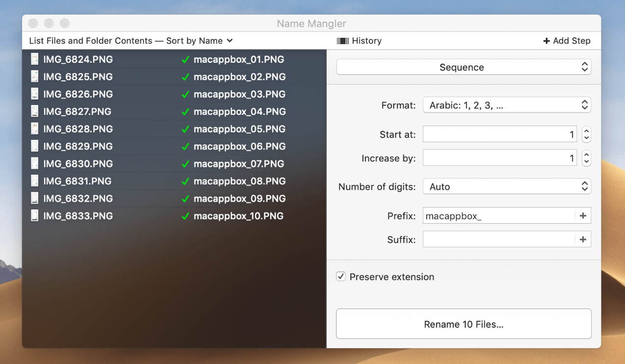
Task: Click Add Step in the header
Action: pos(567,41)
